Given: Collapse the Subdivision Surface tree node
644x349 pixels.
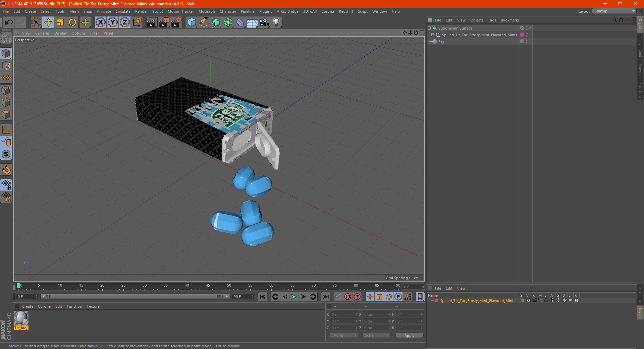Looking at the screenshot, I should pos(429,28).
